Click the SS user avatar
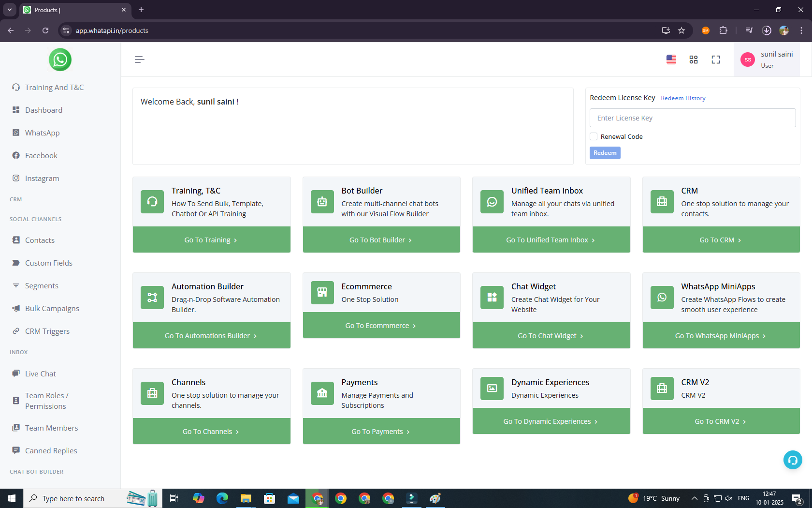 [x=748, y=60]
